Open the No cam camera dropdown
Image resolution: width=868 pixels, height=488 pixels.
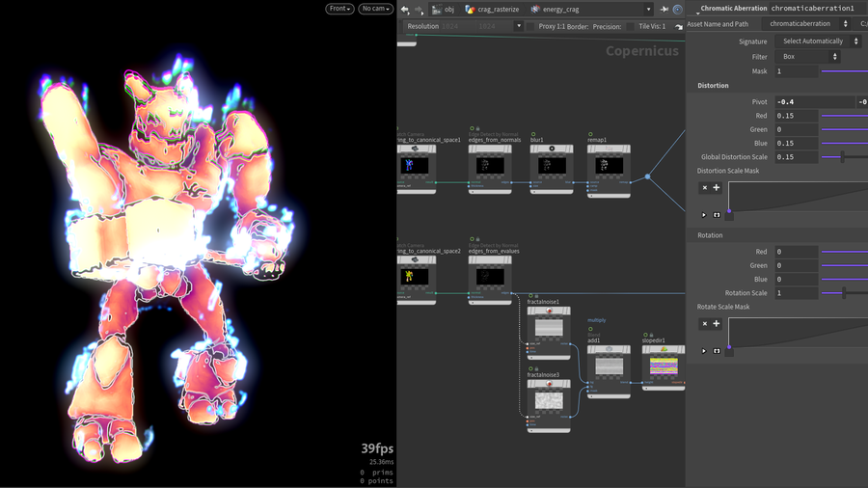click(375, 9)
